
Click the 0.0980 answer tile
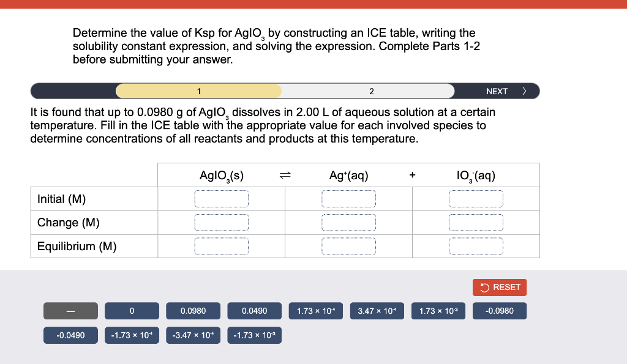click(193, 311)
